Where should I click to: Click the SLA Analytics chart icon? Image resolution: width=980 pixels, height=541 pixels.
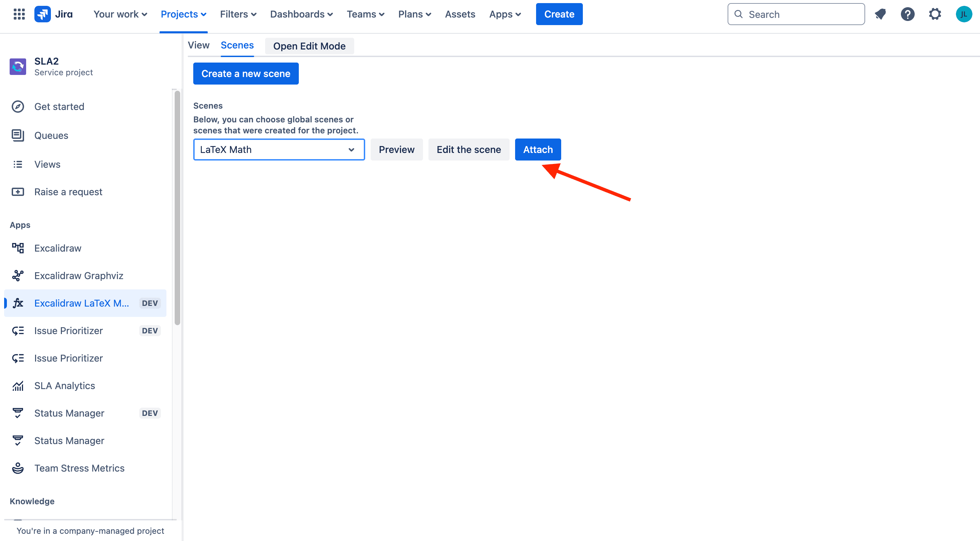[x=18, y=386]
